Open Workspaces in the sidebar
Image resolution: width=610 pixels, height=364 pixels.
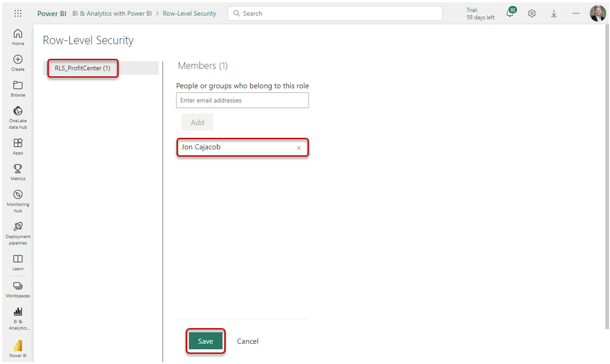pyautogui.click(x=18, y=289)
